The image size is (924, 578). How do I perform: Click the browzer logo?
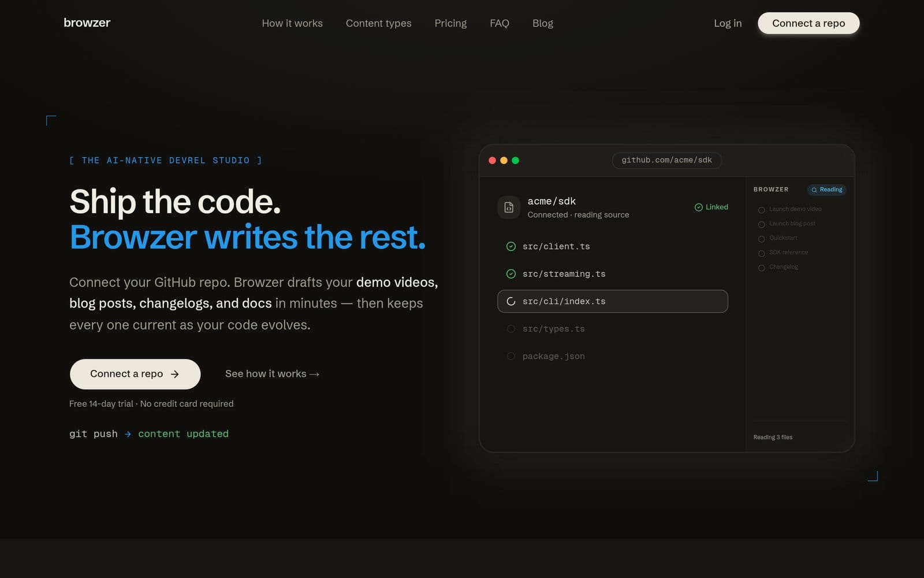(x=87, y=23)
